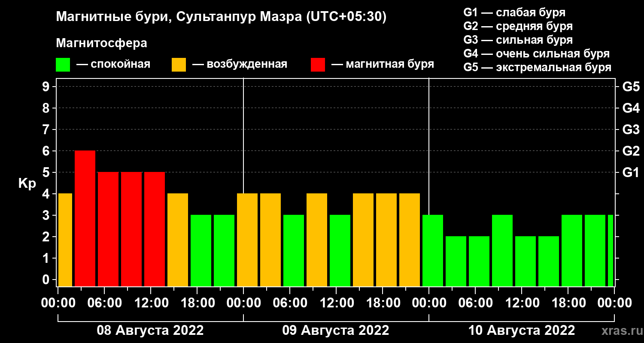The height and width of the screenshot is (343, 644).
Task: Click the final 00:00 label at the chart's right end
Action: click(x=614, y=303)
